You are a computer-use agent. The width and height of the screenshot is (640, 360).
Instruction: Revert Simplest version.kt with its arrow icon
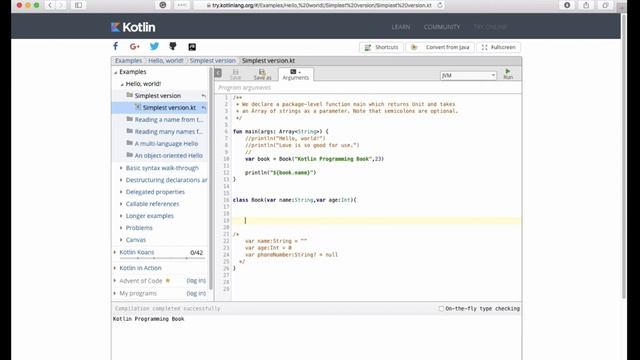204,108
